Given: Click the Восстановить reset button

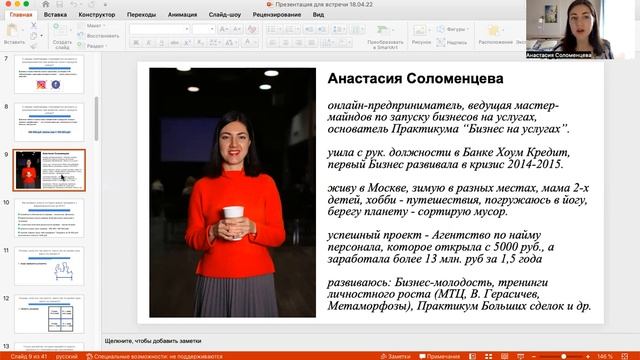Looking at the screenshot, I should (98, 36).
